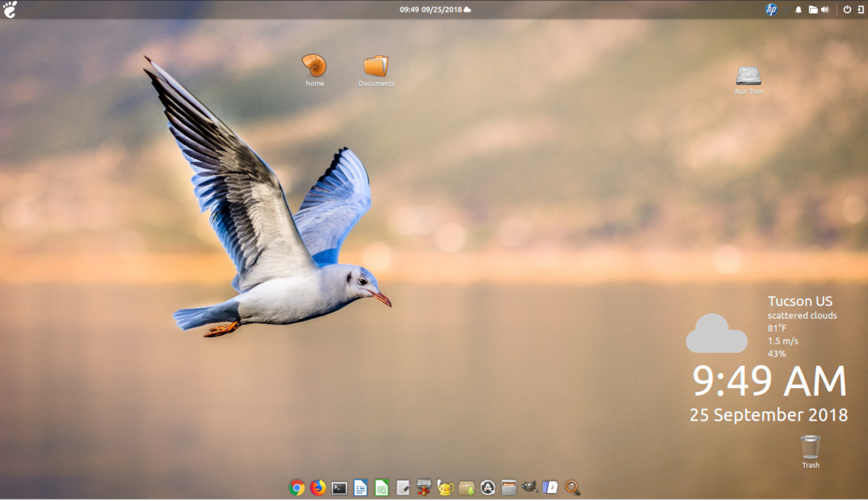The image size is (868, 501).
Task: Open the Places folder panel indicator
Action: [812, 9]
